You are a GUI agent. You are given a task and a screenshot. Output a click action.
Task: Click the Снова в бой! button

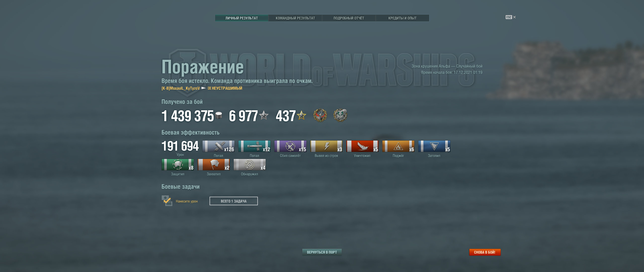(x=485, y=252)
